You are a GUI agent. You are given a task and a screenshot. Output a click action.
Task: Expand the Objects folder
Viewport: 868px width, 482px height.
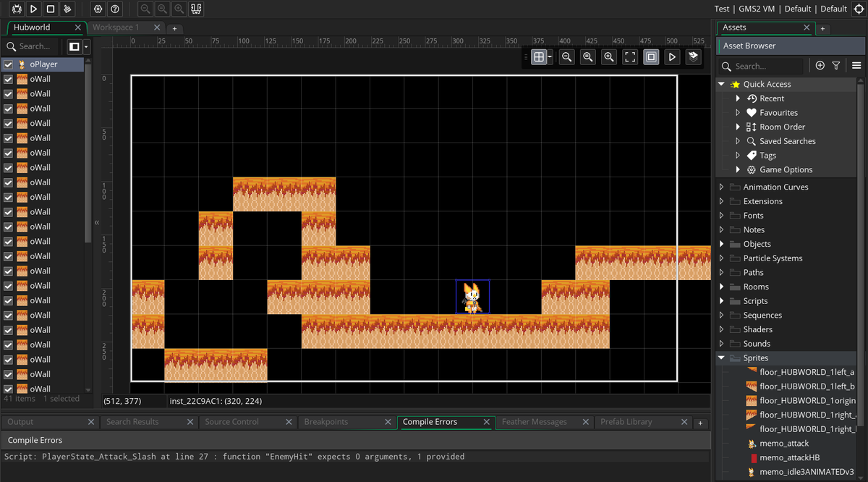point(722,244)
